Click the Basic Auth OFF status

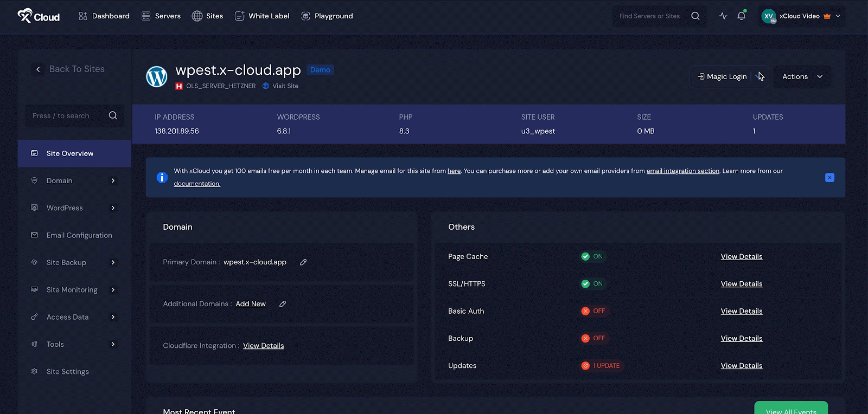pos(593,311)
